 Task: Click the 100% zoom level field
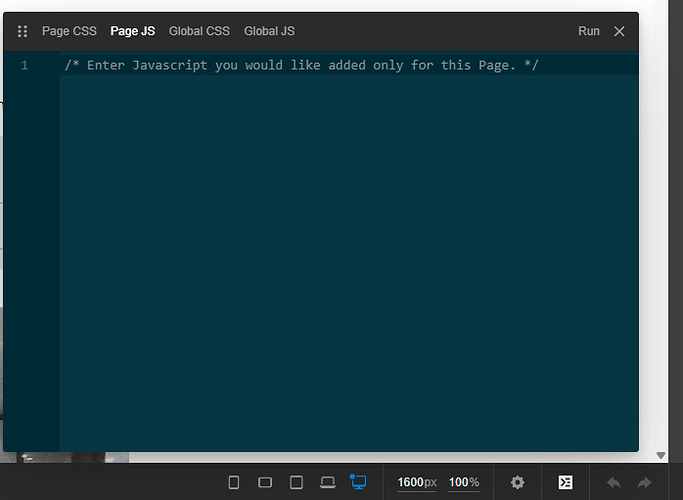463,482
